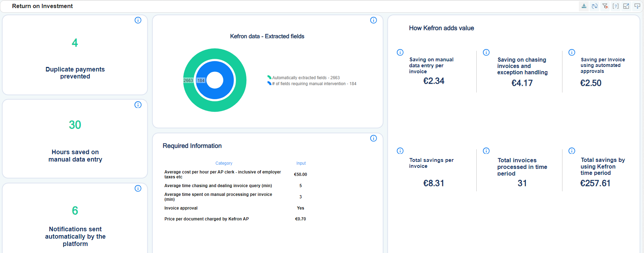Click the 'Duplicate payments prevented' label
Viewport: 644px width, 253px height.
75,73
